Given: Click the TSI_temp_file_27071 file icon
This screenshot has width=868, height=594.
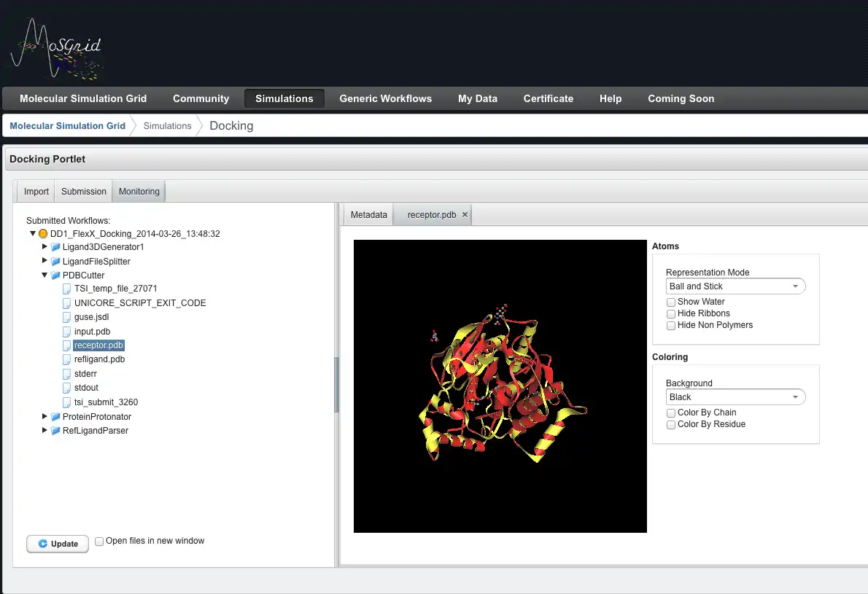Looking at the screenshot, I should [x=67, y=289].
